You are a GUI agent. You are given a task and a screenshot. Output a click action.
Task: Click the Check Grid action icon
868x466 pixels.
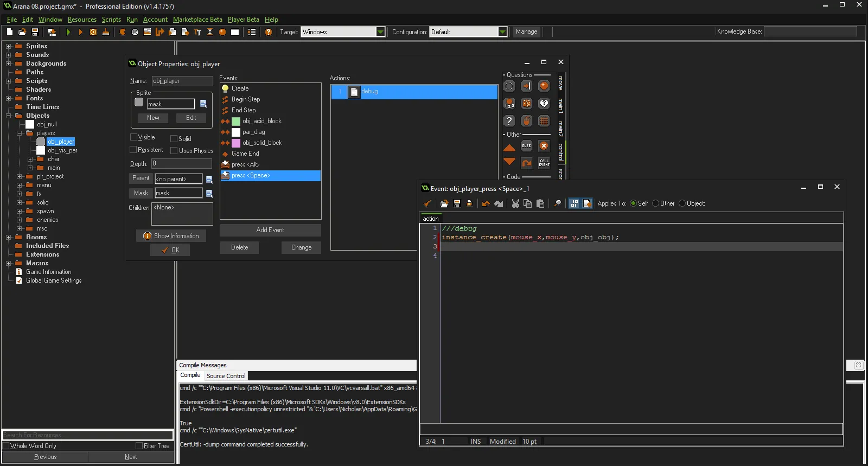[x=544, y=121]
